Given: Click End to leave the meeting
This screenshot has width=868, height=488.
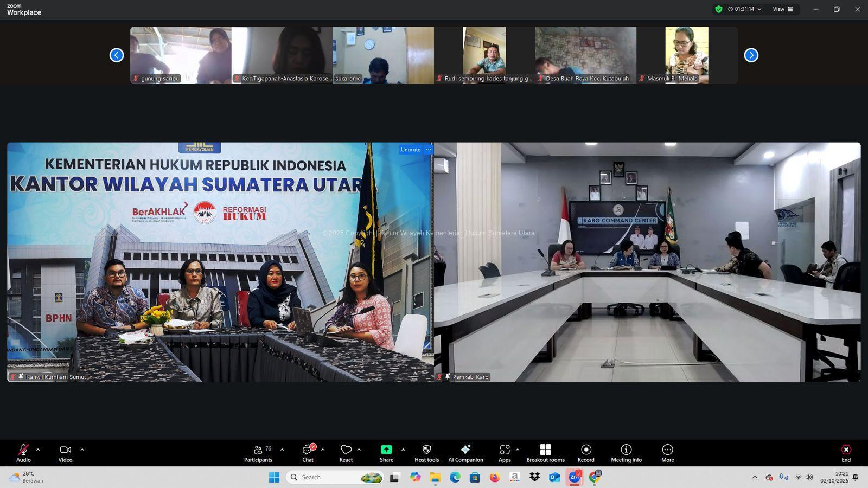Looking at the screenshot, I should pos(846,453).
